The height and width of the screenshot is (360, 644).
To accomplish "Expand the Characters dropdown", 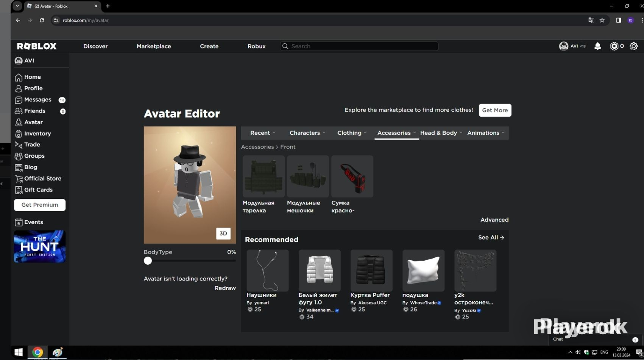I will click(307, 133).
